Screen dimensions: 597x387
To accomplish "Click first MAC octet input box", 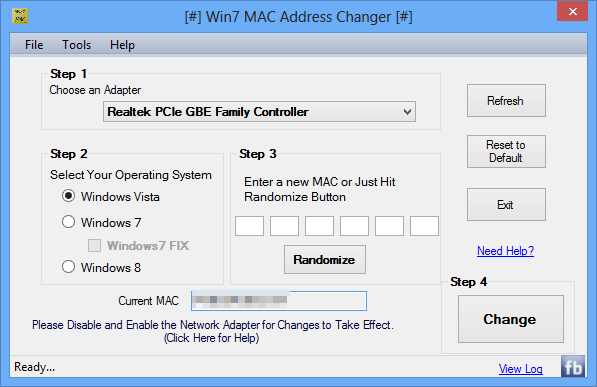I will point(249,226).
